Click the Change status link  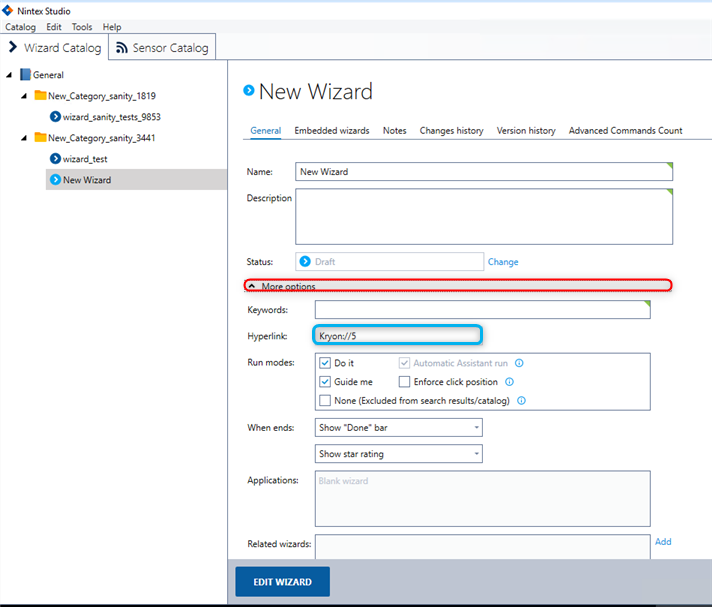click(503, 262)
